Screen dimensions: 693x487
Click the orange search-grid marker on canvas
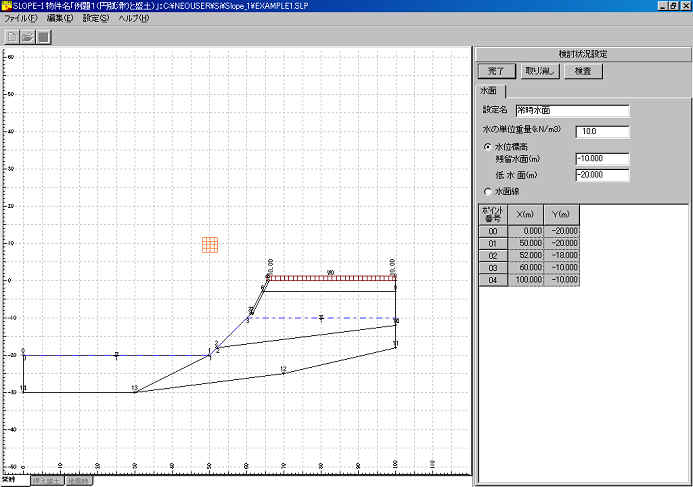[x=210, y=245]
